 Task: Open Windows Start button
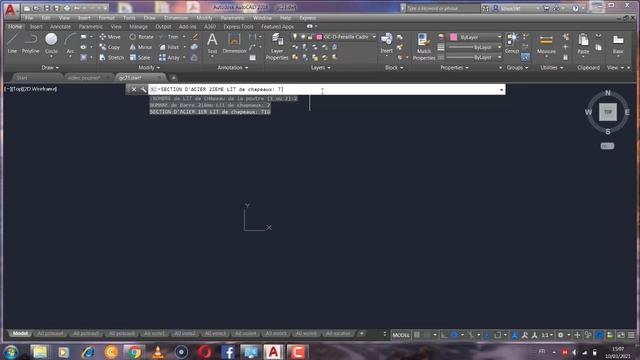11,352
